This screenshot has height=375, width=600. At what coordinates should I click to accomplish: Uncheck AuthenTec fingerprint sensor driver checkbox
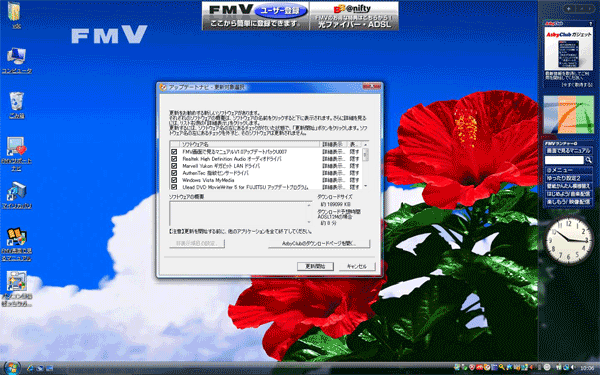(x=174, y=173)
